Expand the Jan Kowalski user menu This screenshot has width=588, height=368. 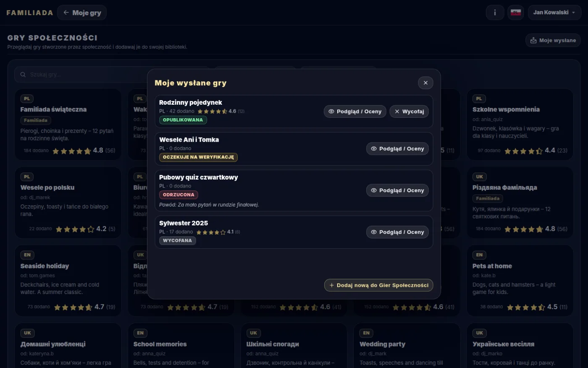tap(554, 13)
